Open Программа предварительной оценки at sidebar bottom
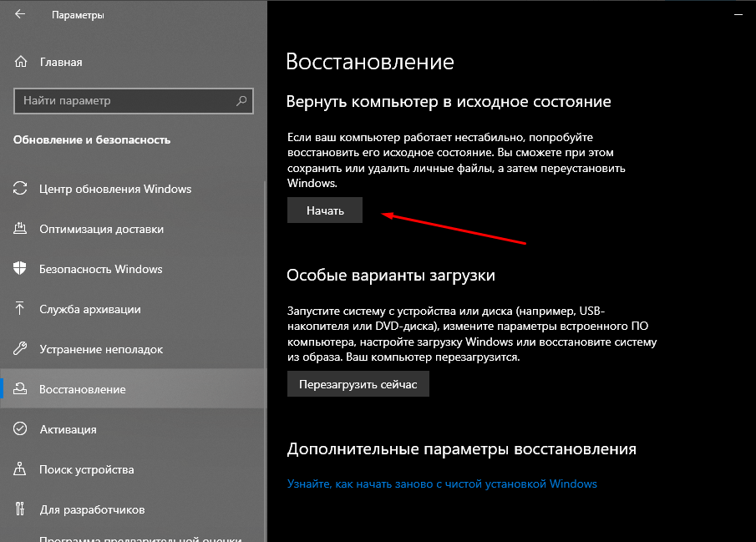The width and height of the screenshot is (756, 542). [x=140, y=537]
